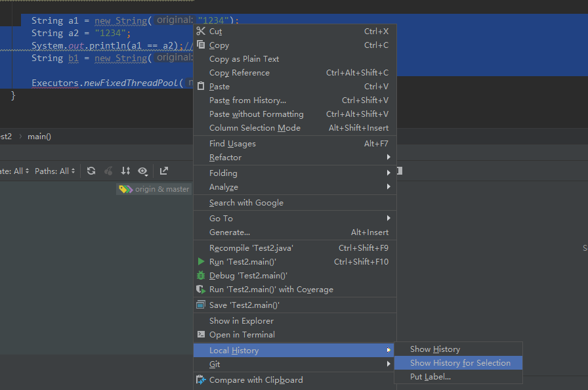Image resolution: width=588 pixels, height=390 pixels.
Task: Click the Save configuration window icon
Action: pos(201,305)
